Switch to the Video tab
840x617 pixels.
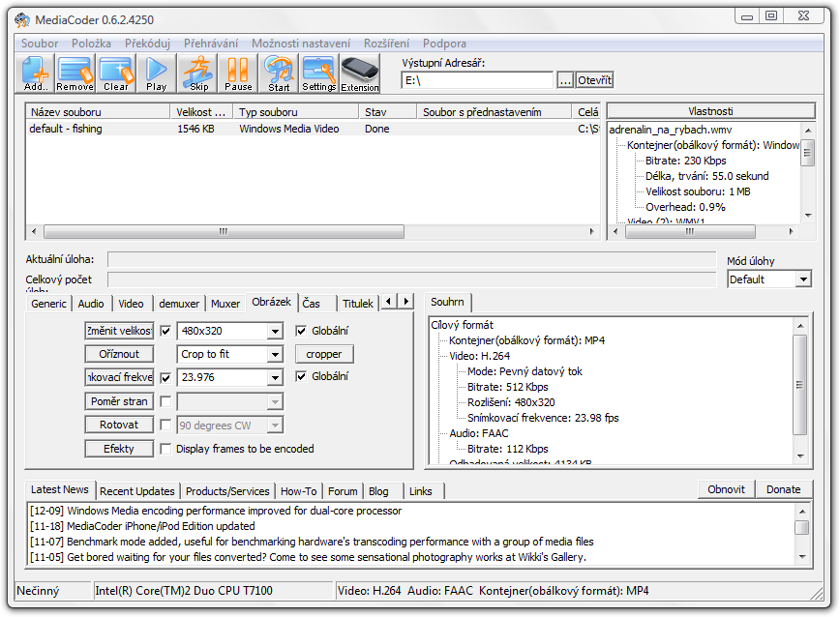pyautogui.click(x=131, y=304)
